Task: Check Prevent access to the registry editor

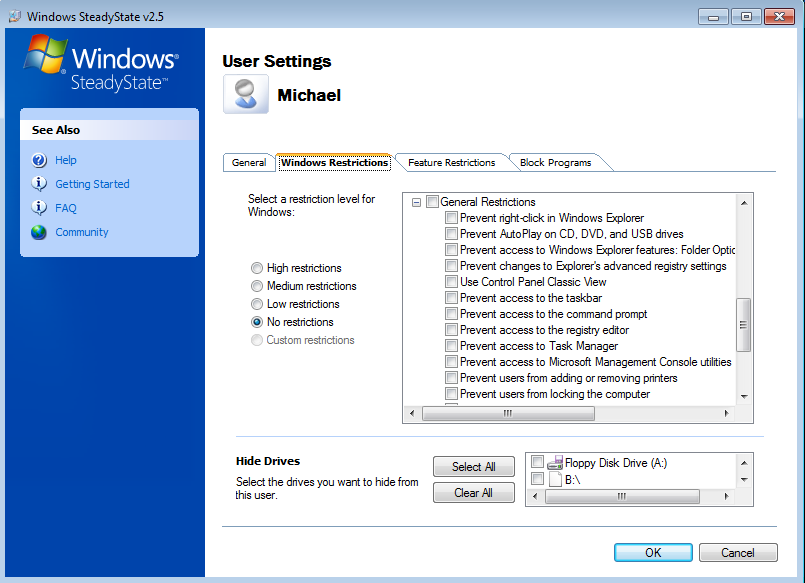Action: [451, 329]
